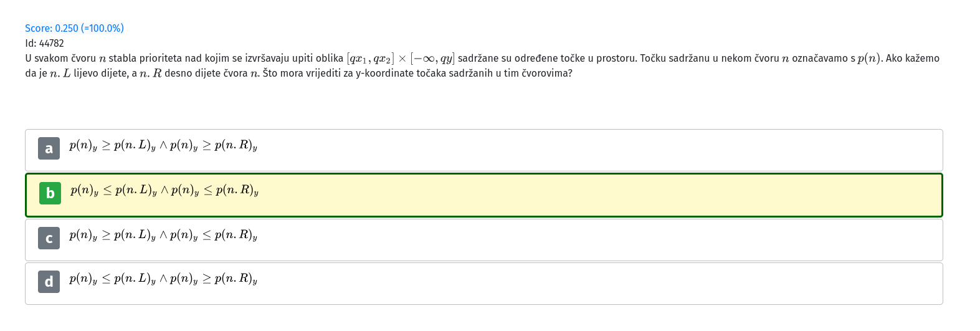Select answer a formula with both ≥ signs

pyautogui.click(x=163, y=146)
